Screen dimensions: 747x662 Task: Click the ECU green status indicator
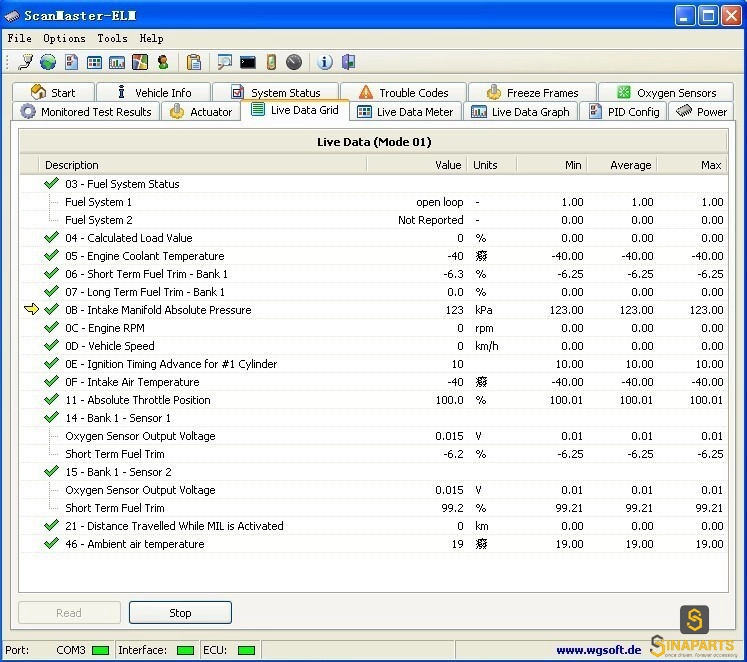tap(246, 651)
